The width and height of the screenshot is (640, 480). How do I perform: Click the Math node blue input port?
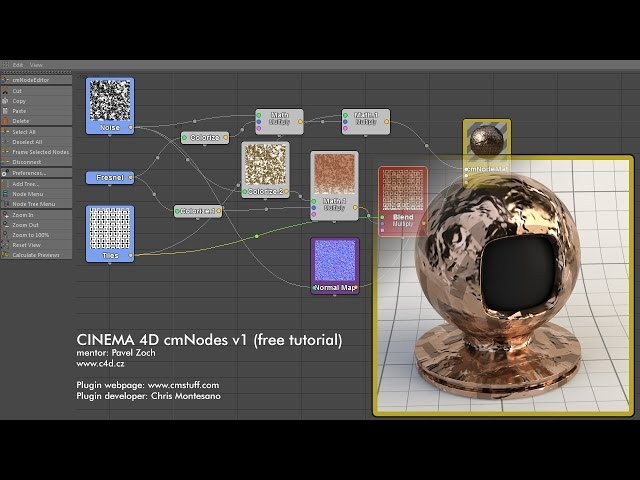tap(259, 122)
